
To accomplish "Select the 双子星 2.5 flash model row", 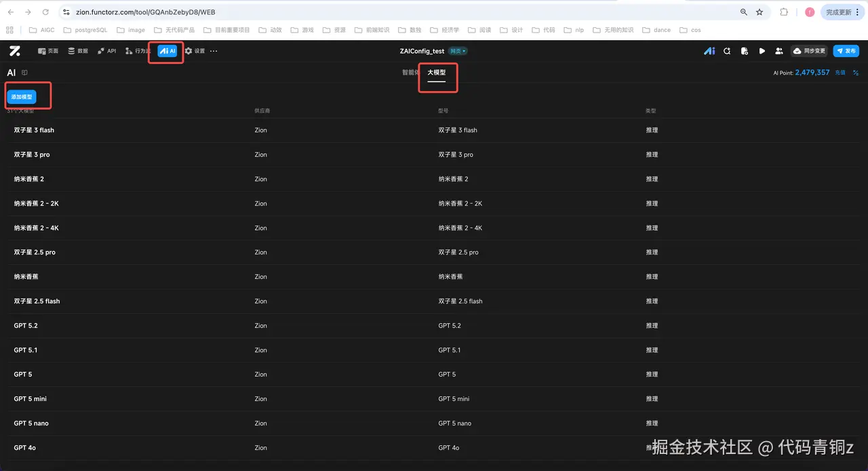I will pyautogui.click(x=434, y=301).
